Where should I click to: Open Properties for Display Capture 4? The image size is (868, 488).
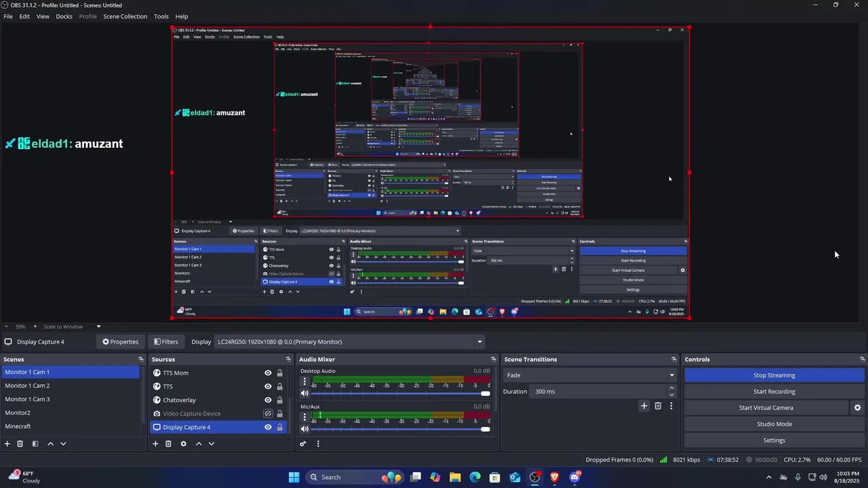click(x=120, y=342)
